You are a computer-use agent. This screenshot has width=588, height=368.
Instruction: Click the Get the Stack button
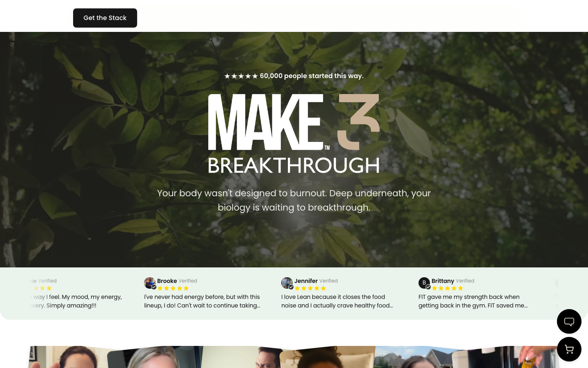pyautogui.click(x=105, y=18)
